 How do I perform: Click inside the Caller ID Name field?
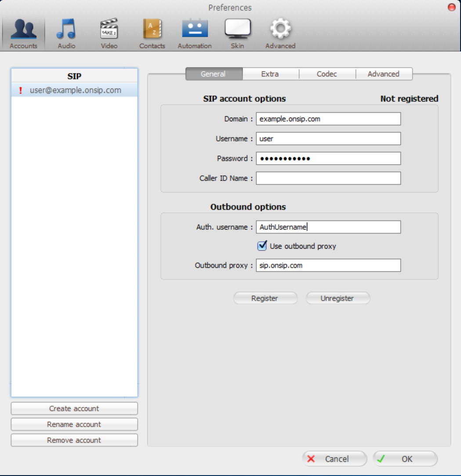tap(327, 178)
